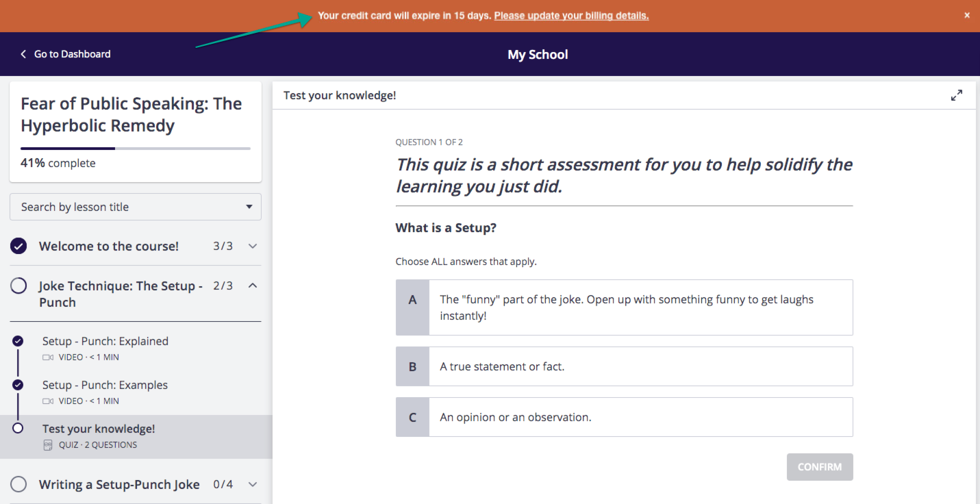Click the QUIZ · 2 QUESTIONS label
Image resolution: width=980 pixels, height=504 pixels.
point(98,445)
